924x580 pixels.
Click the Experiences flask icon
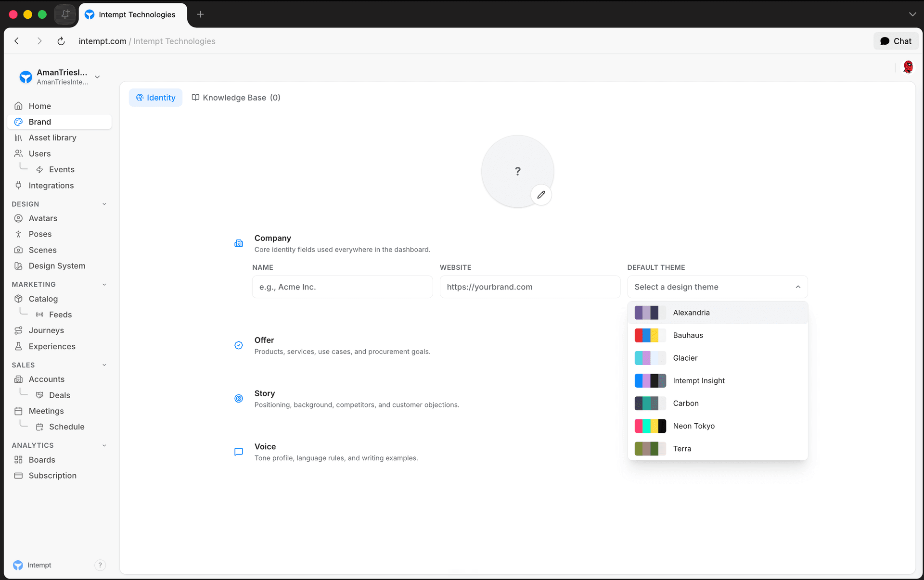(x=18, y=346)
